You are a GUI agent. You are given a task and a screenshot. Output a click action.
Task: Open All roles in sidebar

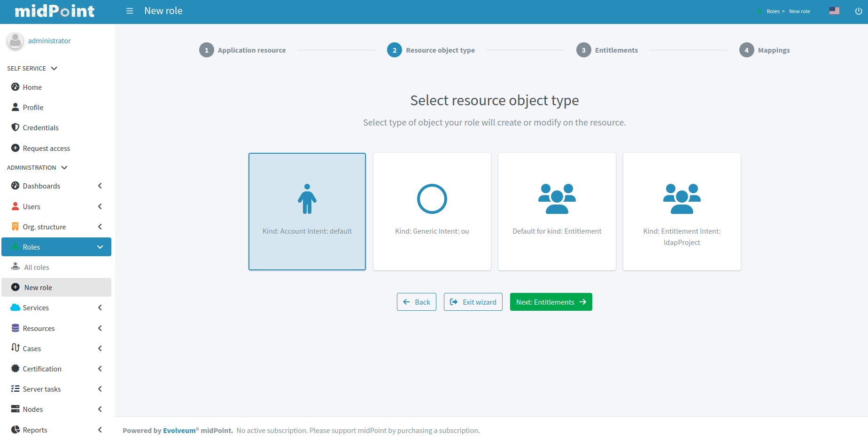click(x=37, y=267)
